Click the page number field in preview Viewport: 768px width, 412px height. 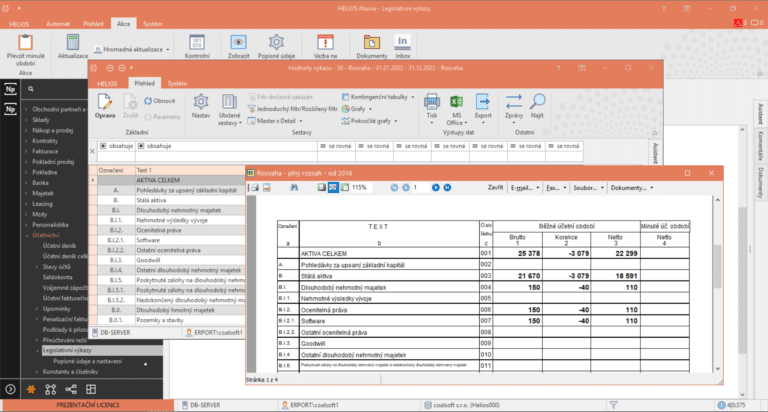(x=420, y=188)
